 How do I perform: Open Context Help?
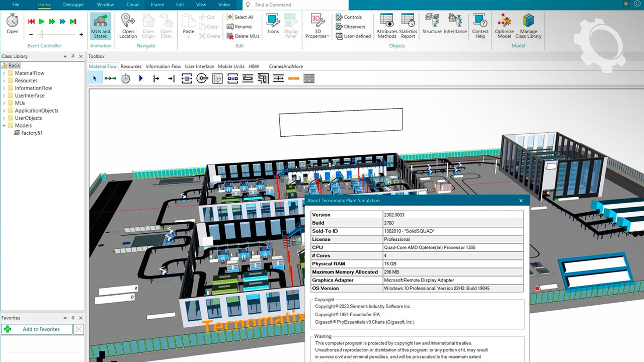click(x=480, y=26)
